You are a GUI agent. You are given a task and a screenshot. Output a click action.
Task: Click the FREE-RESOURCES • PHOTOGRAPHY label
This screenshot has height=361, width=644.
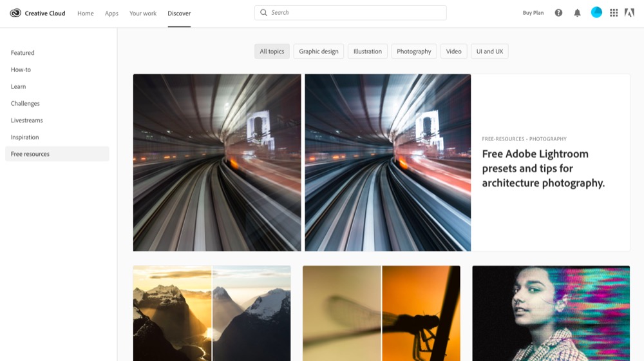click(524, 139)
